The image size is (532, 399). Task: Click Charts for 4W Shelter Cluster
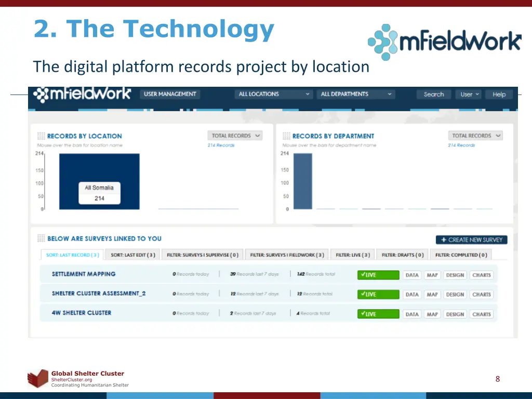482,314
